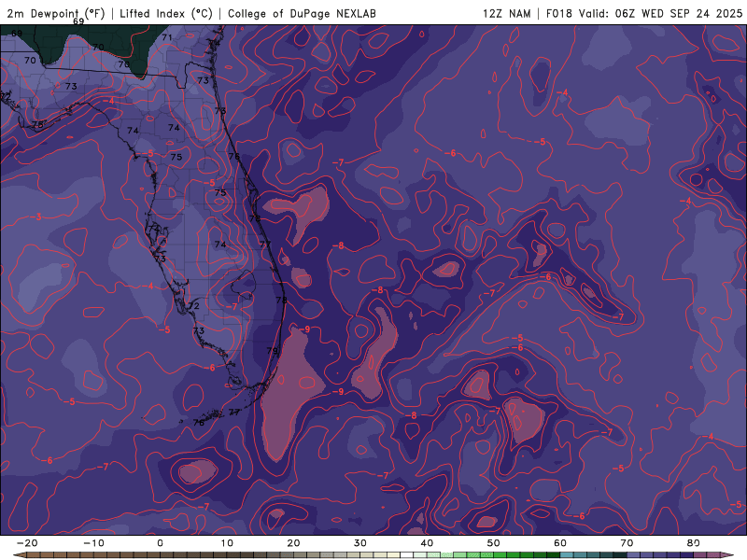The image size is (747, 560).
Task: Click the 30 tick label on colorbar
Action: [360, 543]
